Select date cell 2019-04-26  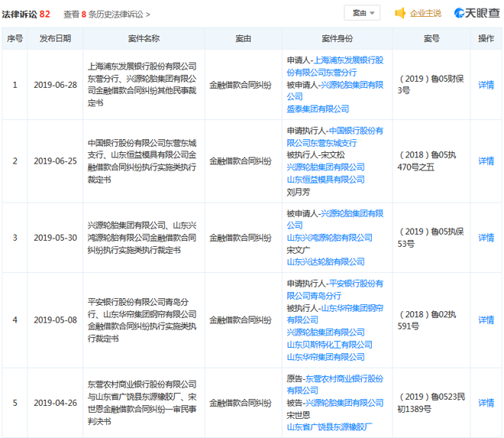55,403
